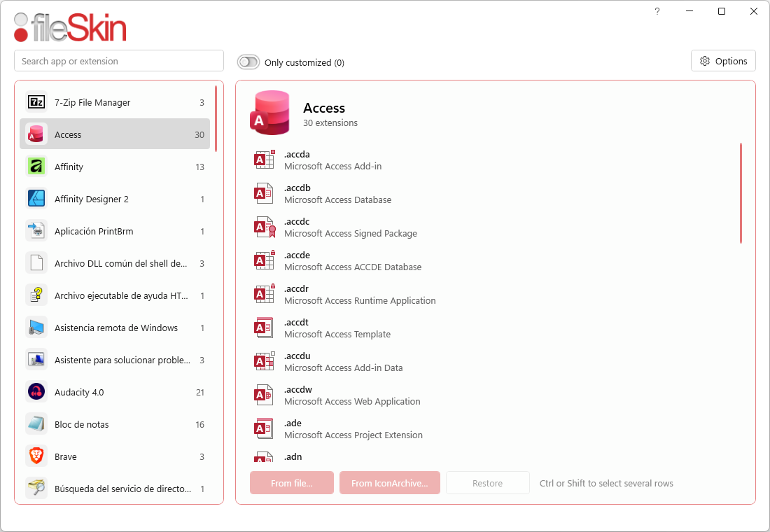Select the Aplicación PrintBrm printer icon
Viewport: 770px width, 532px height.
36,231
